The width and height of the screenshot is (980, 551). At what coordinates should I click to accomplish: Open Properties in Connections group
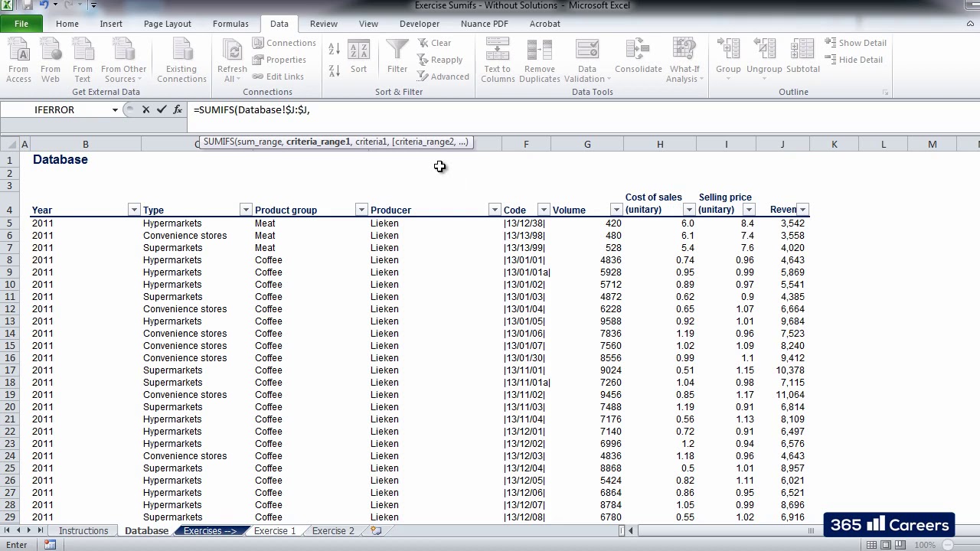[279, 60]
